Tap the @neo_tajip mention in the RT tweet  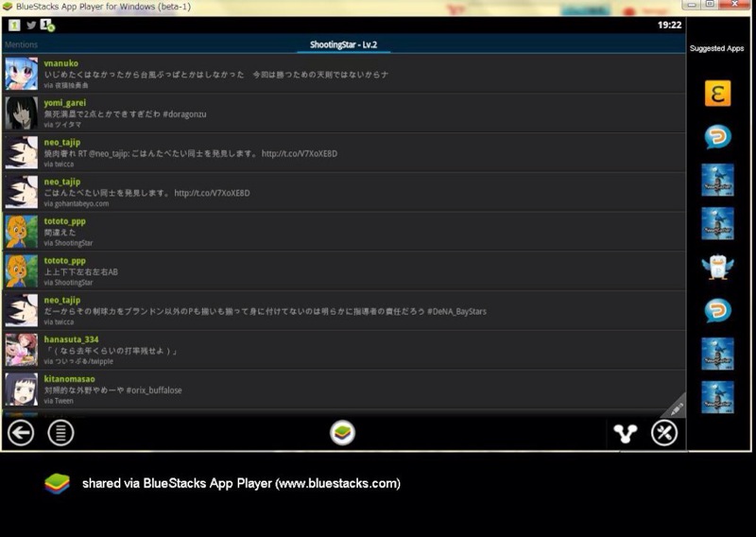point(109,153)
